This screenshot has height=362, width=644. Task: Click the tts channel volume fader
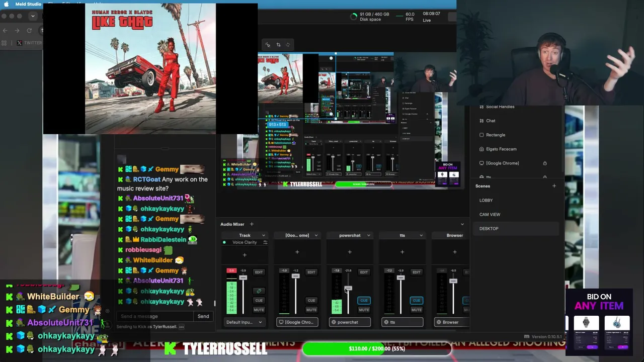[x=400, y=277]
